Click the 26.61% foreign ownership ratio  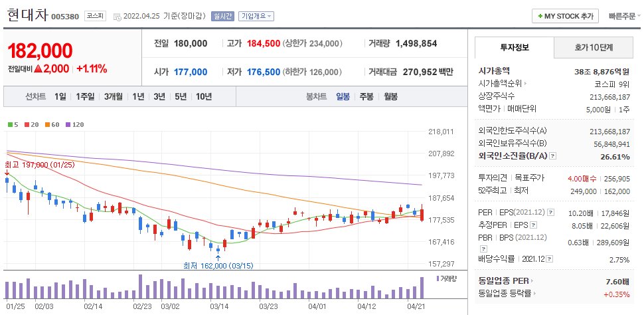coord(615,157)
